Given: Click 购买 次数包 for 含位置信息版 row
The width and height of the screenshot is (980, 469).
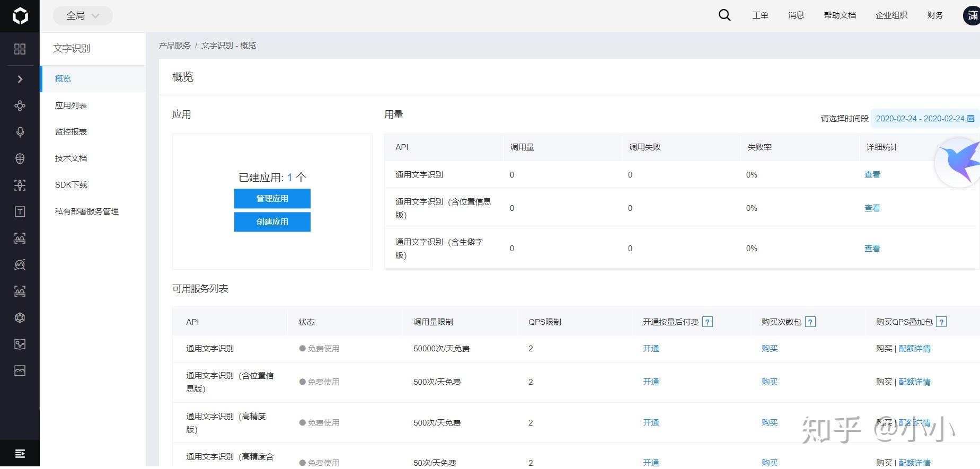Looking at the screenshot, I should click(x=770, y=382).
